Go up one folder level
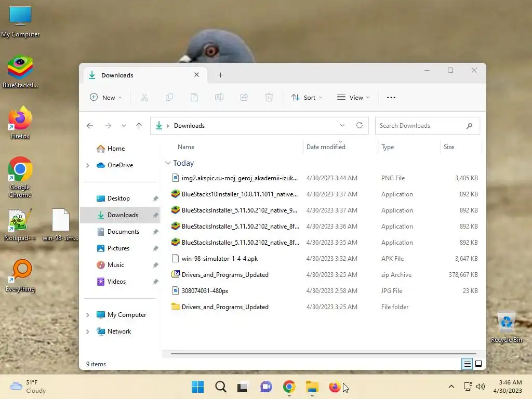This screenshot has width=532, height=399. coord(139,126)
